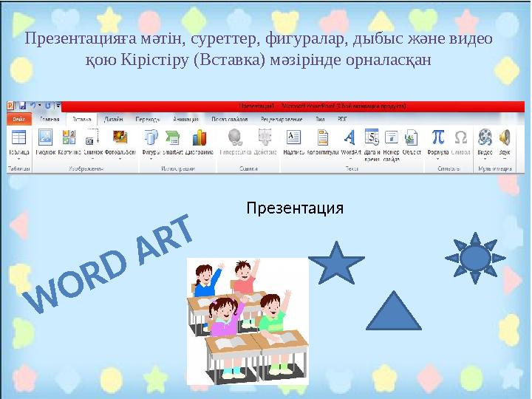Click the Фигуры (Shapes) icon
532x399 pixels.
pyautogui.click(x=151, y=137)
